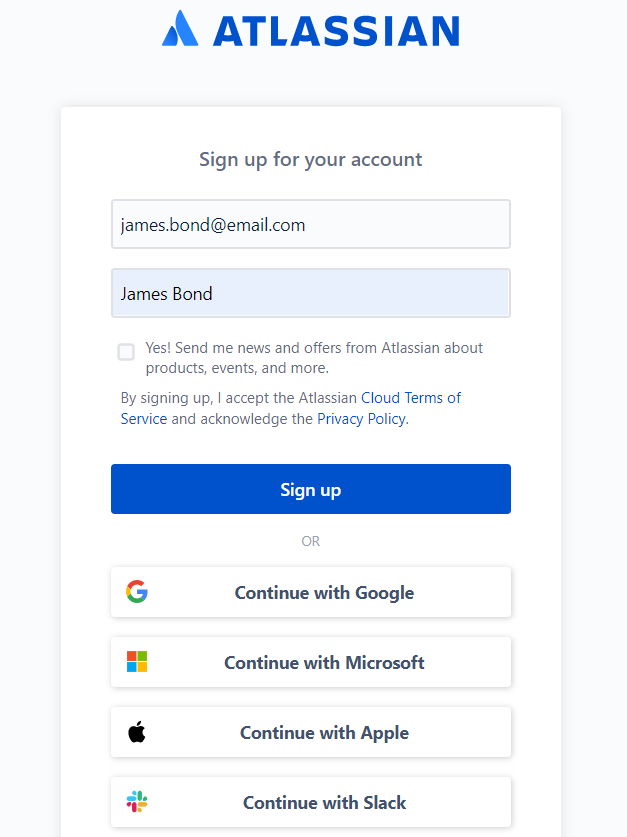
Task: Open the Privacy Policy link
Action: [x=361, y=419]
